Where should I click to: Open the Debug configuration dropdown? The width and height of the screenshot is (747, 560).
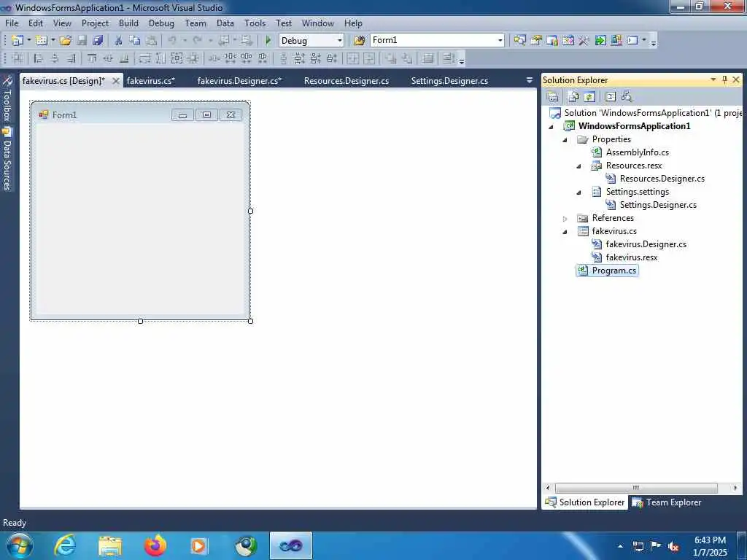pyautogui.click(x=340, y=41)
